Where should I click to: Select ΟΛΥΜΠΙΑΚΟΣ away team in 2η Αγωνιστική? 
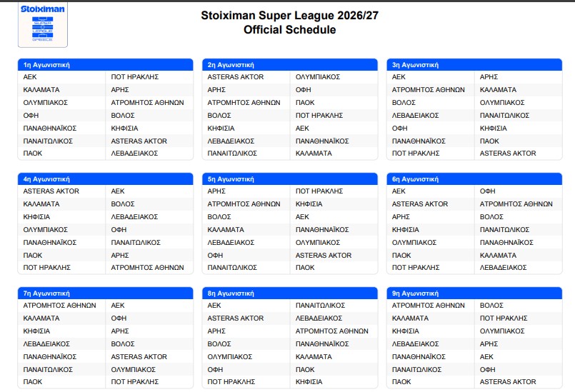coord(318,77)
